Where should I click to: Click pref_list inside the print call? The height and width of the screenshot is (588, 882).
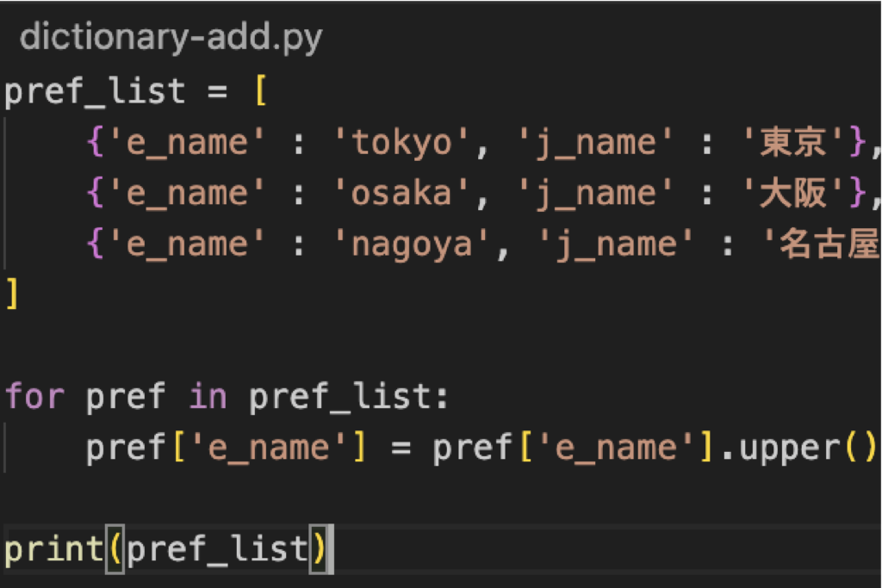tap(217, 548)
